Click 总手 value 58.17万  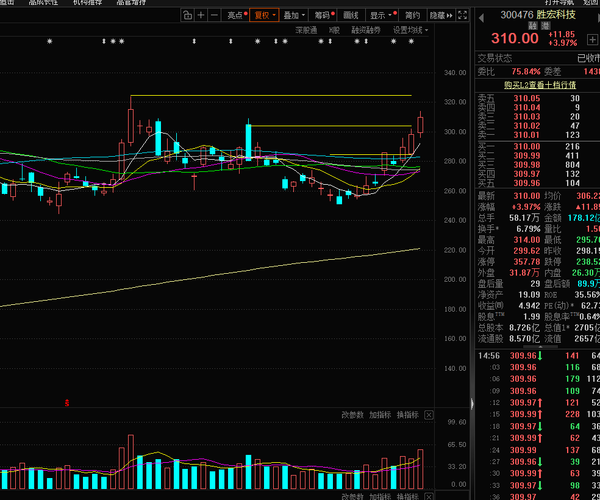click(524, 218)
